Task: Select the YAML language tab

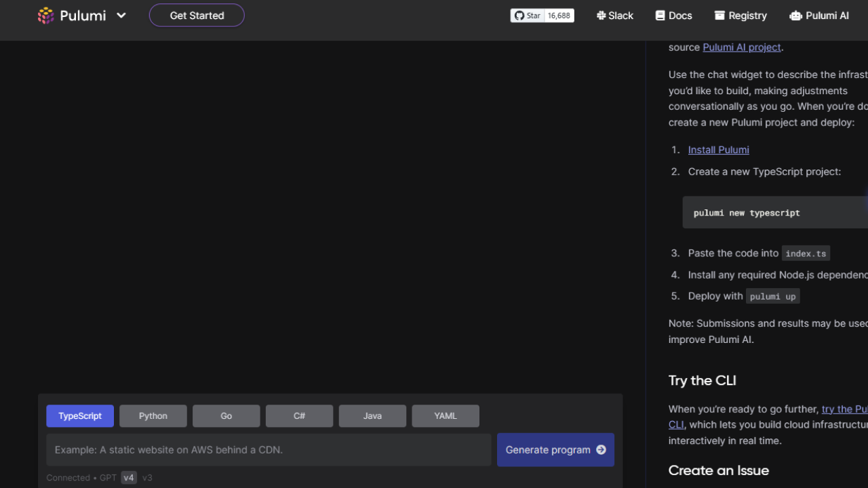Action: pos(446,416)
